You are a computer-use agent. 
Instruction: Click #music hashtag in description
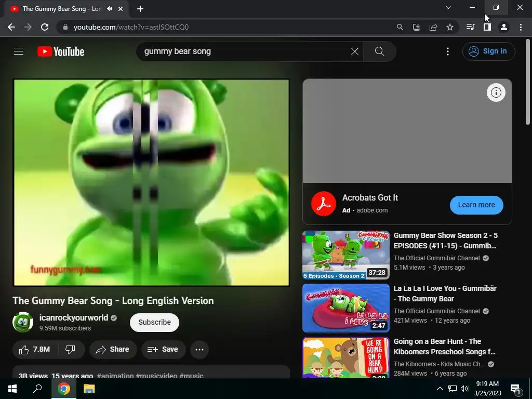click(191, 376)
